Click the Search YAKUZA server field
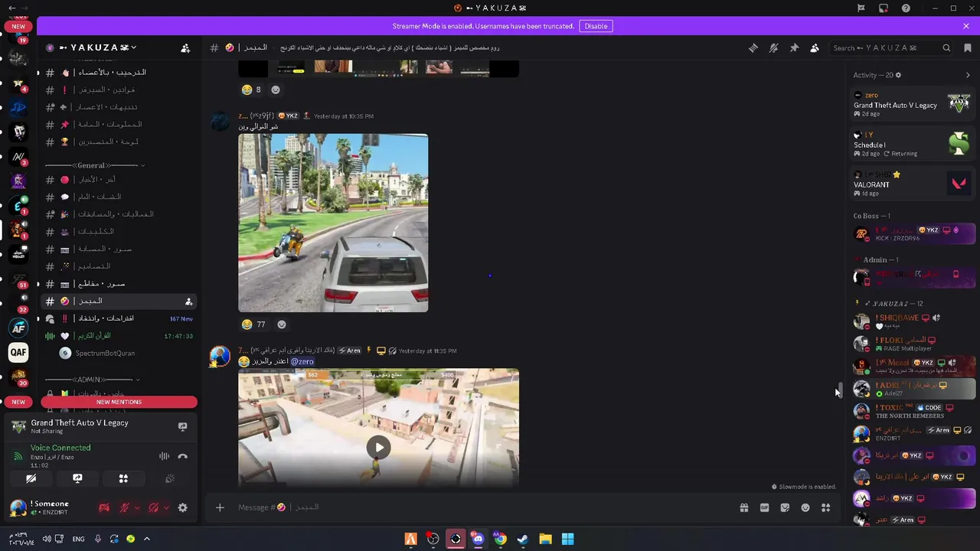 [891, 47]
